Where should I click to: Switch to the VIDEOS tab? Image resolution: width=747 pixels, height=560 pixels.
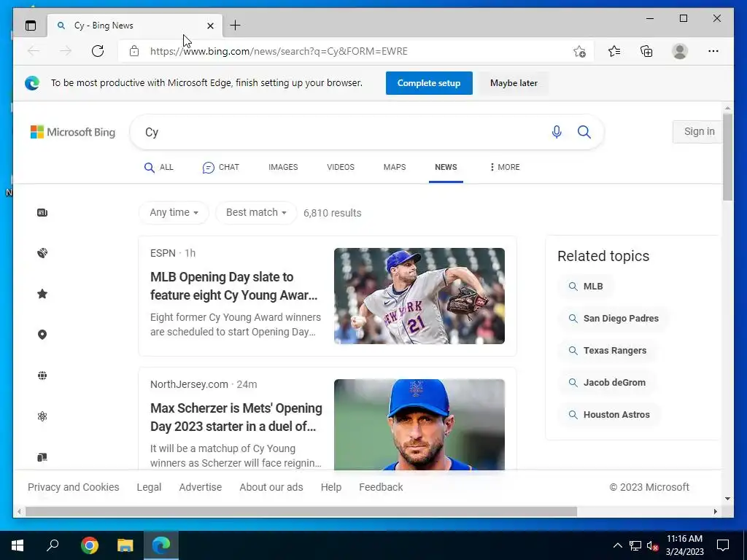(341, 167)
